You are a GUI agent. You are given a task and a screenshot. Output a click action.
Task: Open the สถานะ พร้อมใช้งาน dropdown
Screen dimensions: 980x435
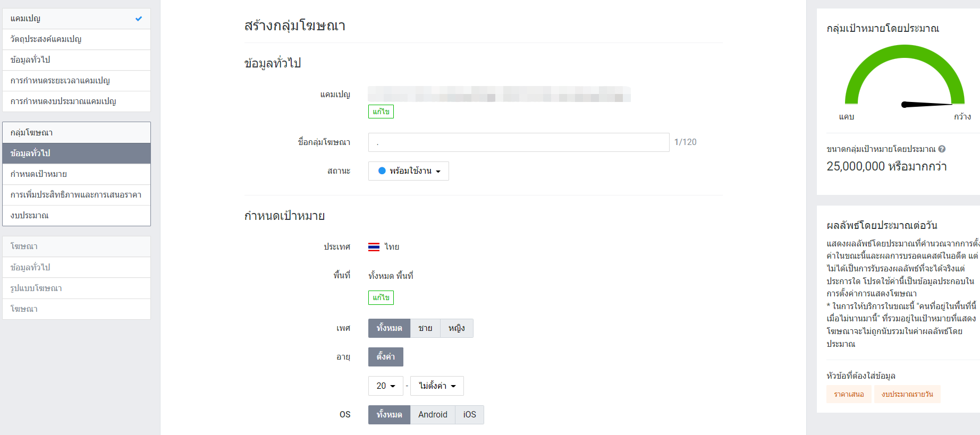(409, 171)
